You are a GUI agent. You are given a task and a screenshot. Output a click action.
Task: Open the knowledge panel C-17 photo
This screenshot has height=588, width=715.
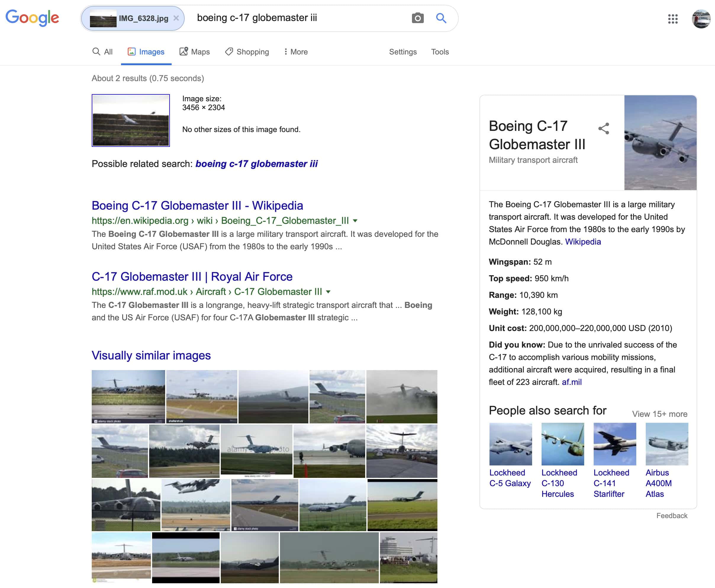(x=660, y=143)
